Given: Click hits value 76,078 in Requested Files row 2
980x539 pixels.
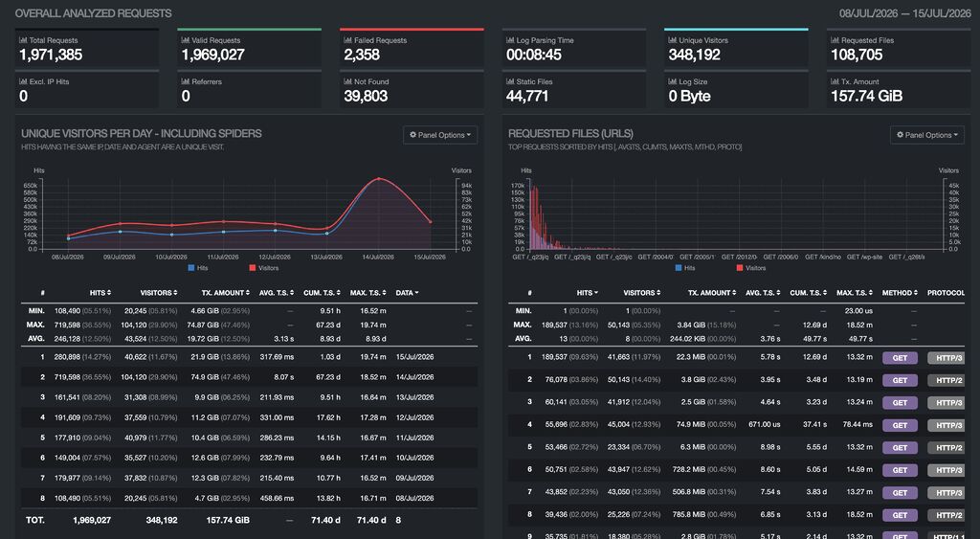Looking at the screenshot, I should point(556,379).
